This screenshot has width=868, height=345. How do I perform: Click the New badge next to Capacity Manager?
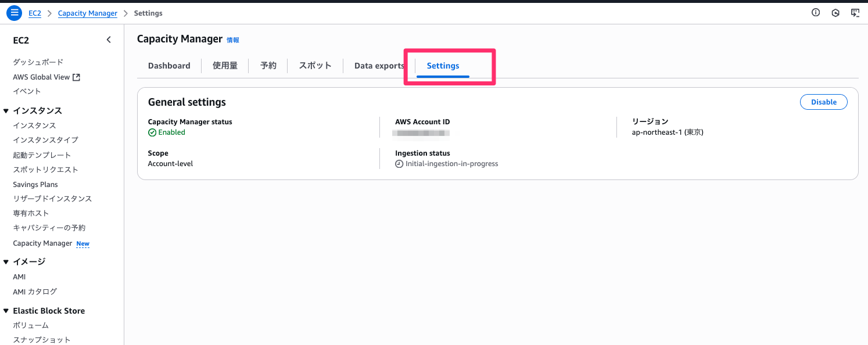[83, 244]
